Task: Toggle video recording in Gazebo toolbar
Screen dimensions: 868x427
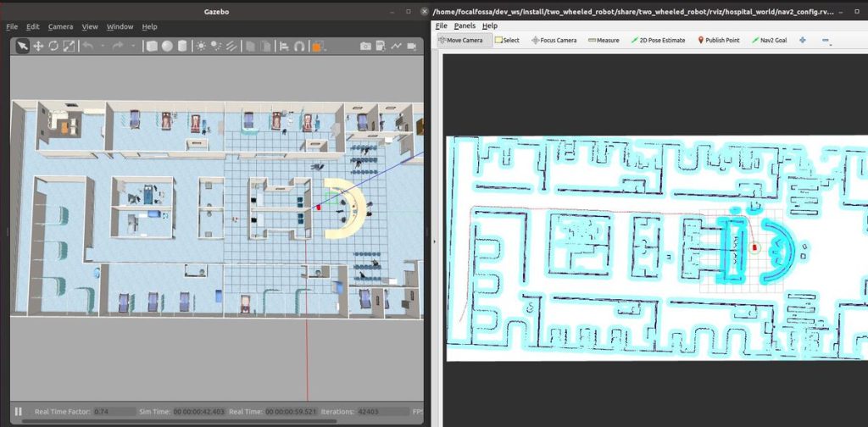Action: 412,46
